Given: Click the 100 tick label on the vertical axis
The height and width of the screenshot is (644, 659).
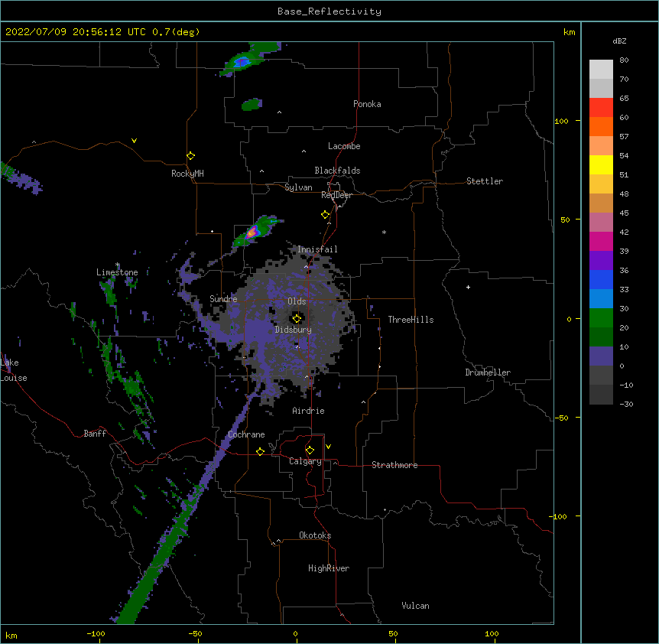Looking at the screenshot, I should pyautogui.click(x=561, y=121).
